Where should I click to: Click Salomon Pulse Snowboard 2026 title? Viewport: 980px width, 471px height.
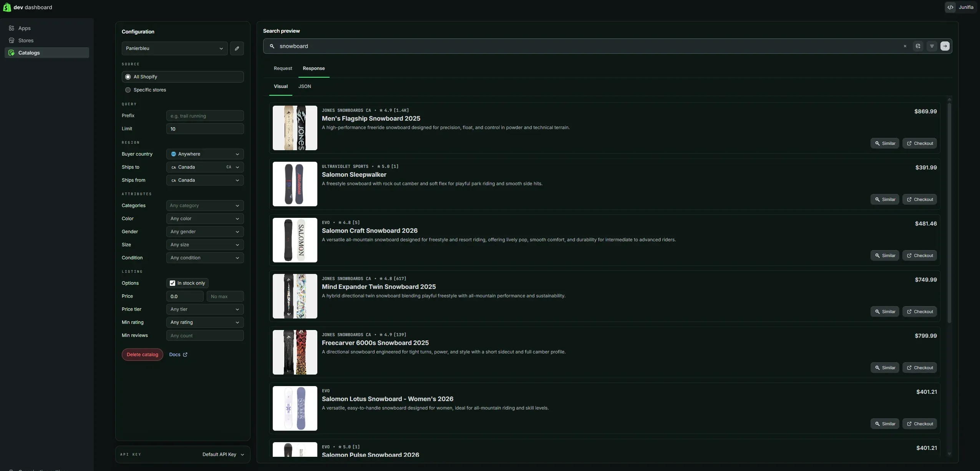pyautogui.click(x=370, y=455)
